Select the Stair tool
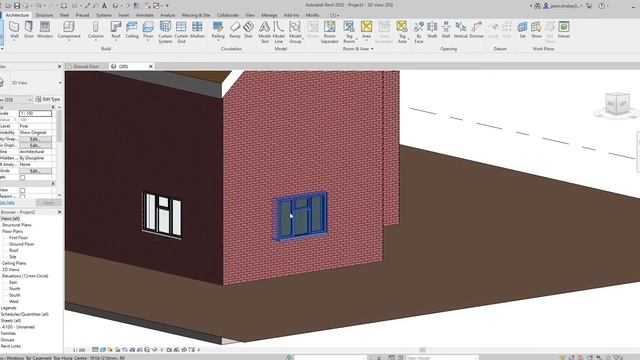Viewport: 640px width, 360px height. tap(248, 30)
